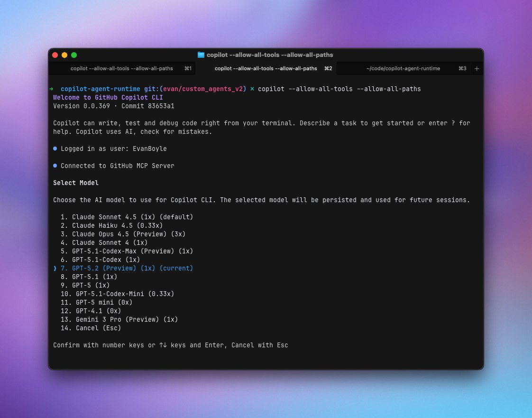Click the evan/custom_agents_v2 branch name

[203, 89]
